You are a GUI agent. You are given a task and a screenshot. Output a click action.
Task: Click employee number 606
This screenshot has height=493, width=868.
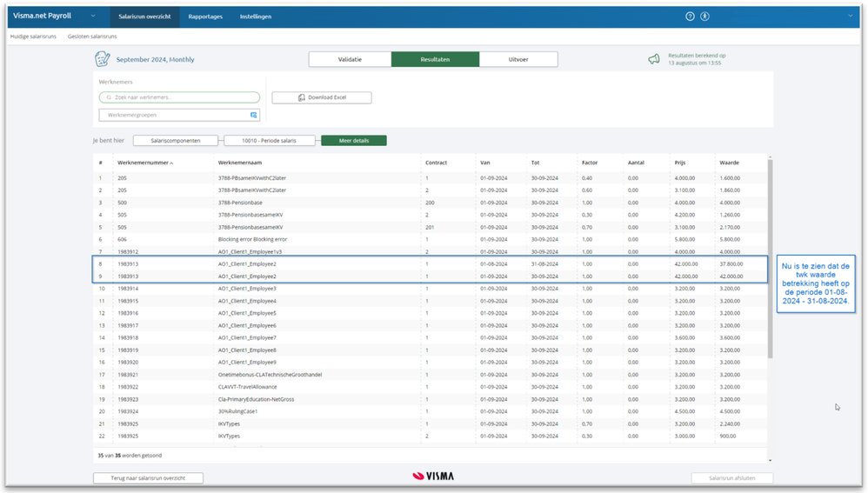coord(122,240)
